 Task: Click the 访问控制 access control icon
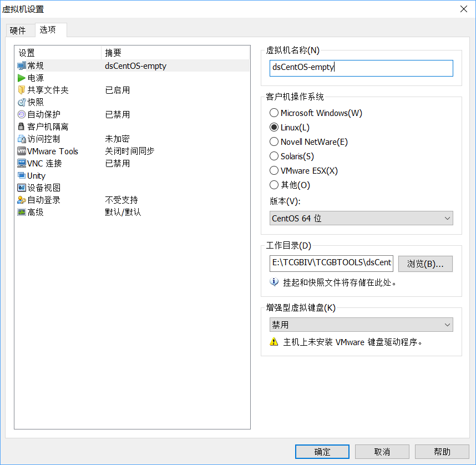(x=22, y=139)
